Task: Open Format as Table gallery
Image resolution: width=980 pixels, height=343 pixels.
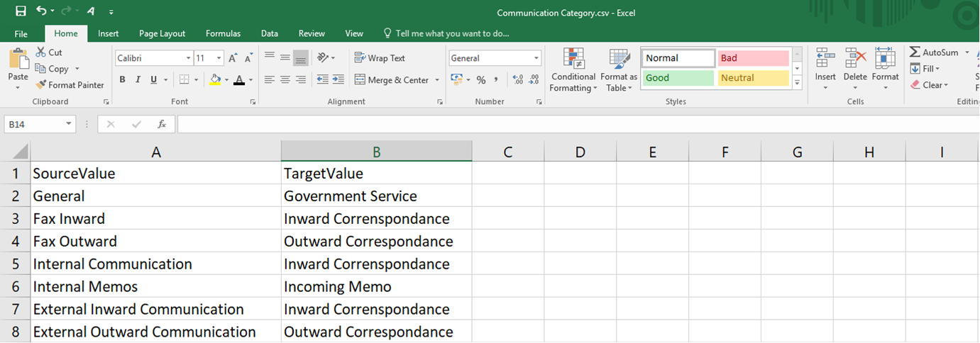Action: (x=619, y=70)
